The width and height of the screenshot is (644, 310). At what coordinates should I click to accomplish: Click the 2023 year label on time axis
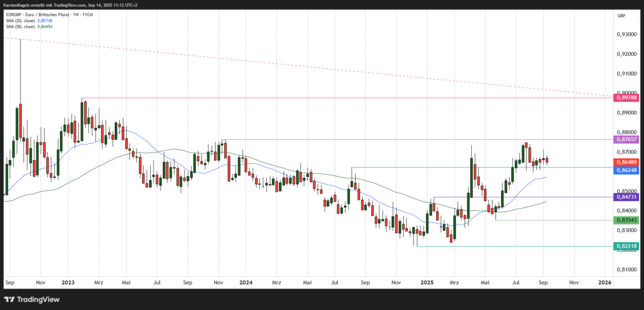point(68,282)
